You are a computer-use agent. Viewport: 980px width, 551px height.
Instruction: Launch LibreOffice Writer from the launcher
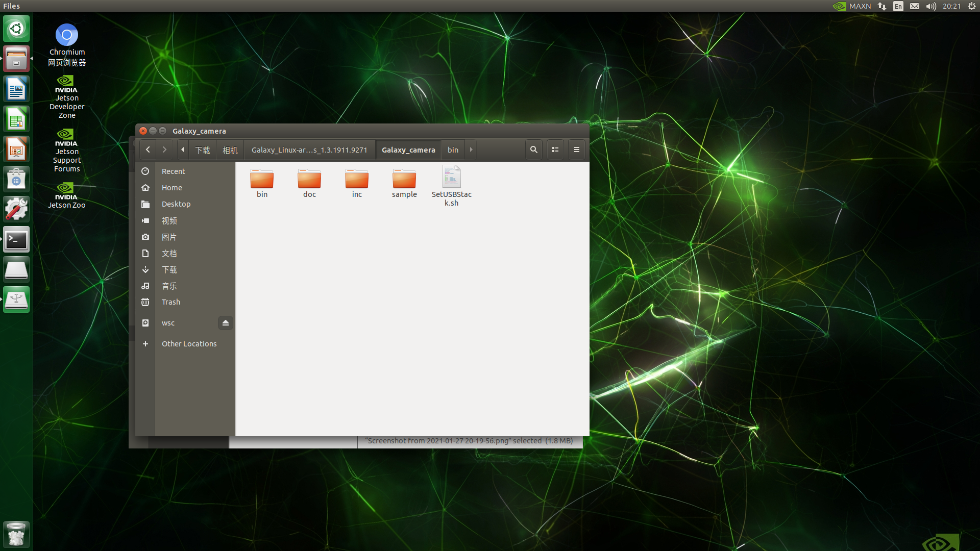[x=16, y=89]
